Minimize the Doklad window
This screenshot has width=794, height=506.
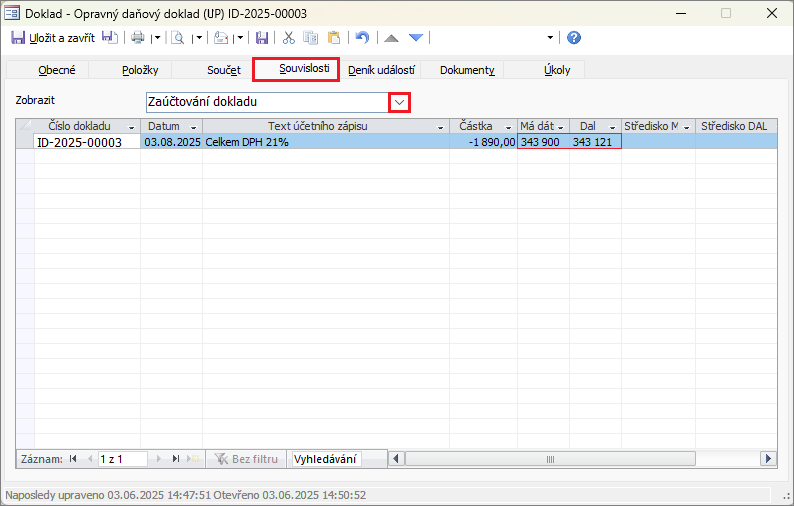(681, 13)
